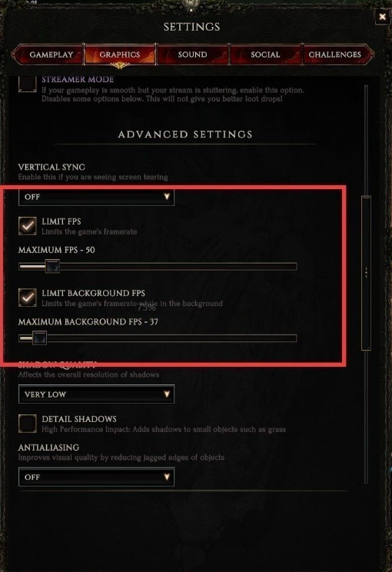Image resolution: width=392 pixels, height=572 pixels.
Task: Click the Vertical Sync dropdown arrow icon
Action: [x=167, y=197]
